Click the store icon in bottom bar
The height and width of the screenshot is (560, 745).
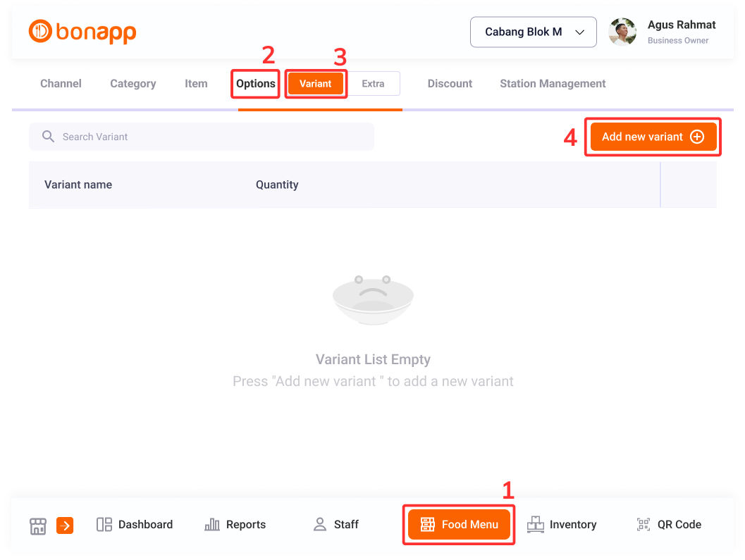click(x=38, y=525)
